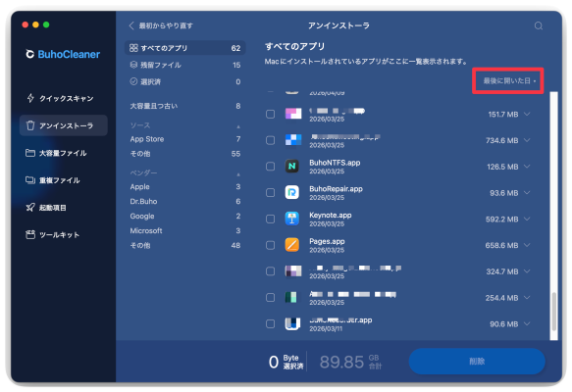
Task: Filter by Microsoft vendor
Action: coord(185,230)
